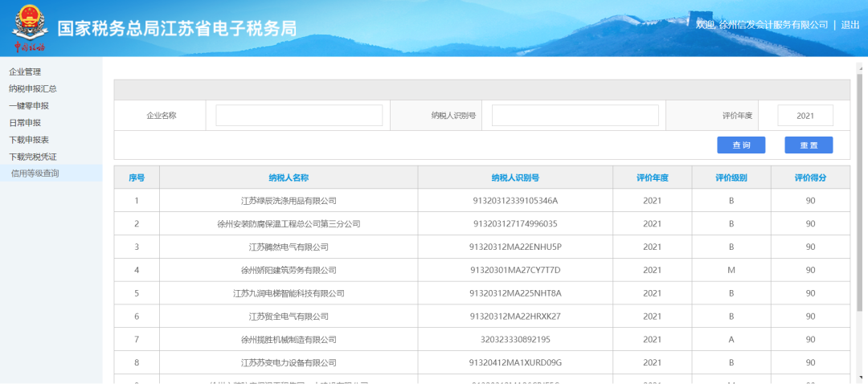This screenshot has height=384, width=868.
Task: Click taxpayer ID 91320312MA22HRXK27
Action: [515, 317]
